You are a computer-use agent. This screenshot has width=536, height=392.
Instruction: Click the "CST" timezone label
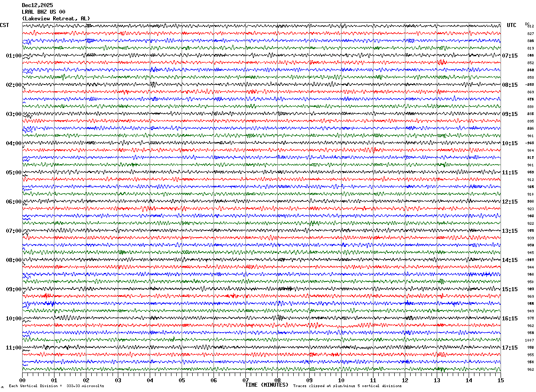click(x=4, y=25)
